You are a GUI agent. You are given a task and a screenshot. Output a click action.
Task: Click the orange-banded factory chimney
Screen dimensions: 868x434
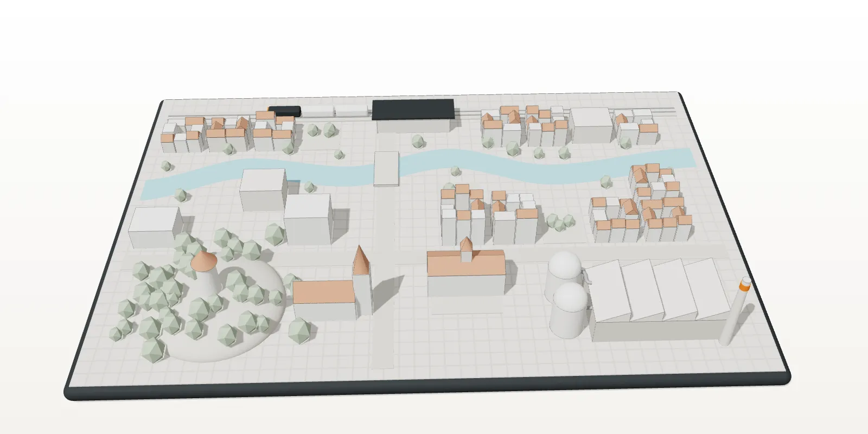735,311
